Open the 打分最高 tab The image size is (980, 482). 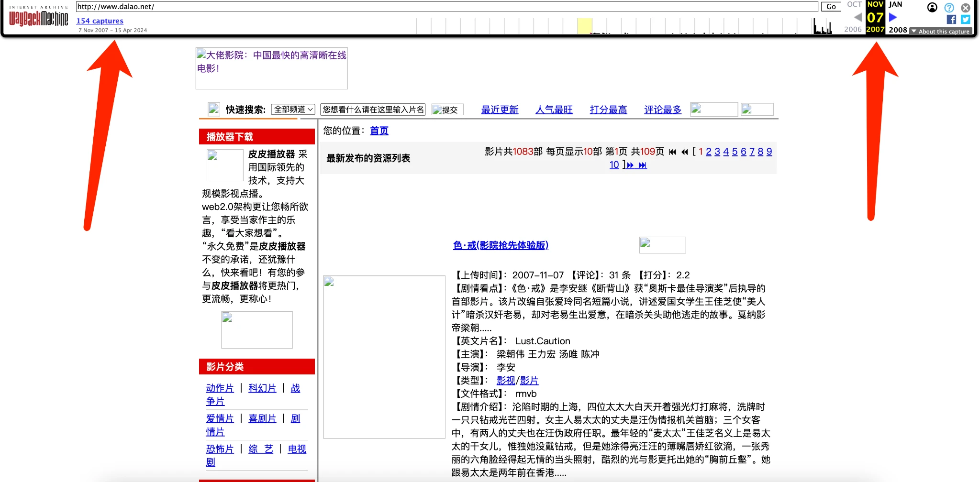[x=608, y=110]
